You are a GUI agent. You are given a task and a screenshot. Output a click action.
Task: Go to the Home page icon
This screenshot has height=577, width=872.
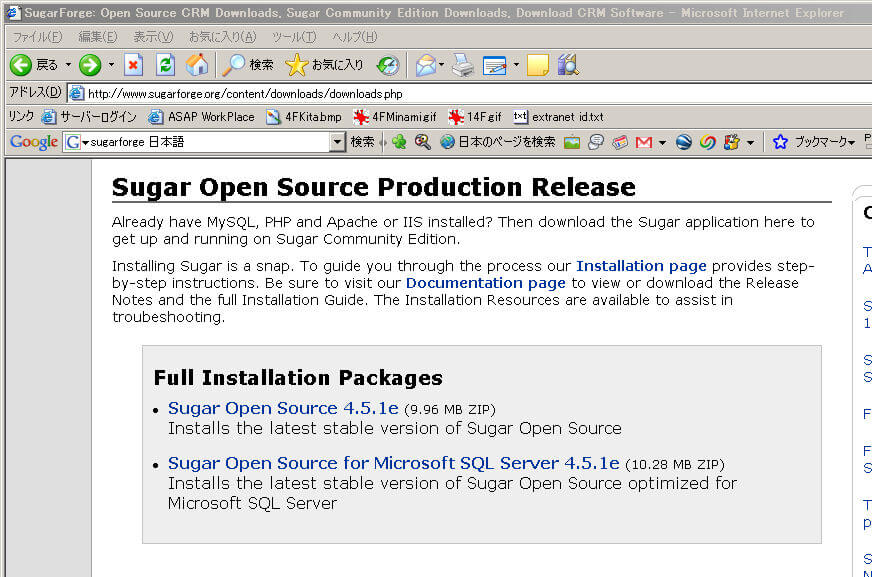tap(197, 65)
